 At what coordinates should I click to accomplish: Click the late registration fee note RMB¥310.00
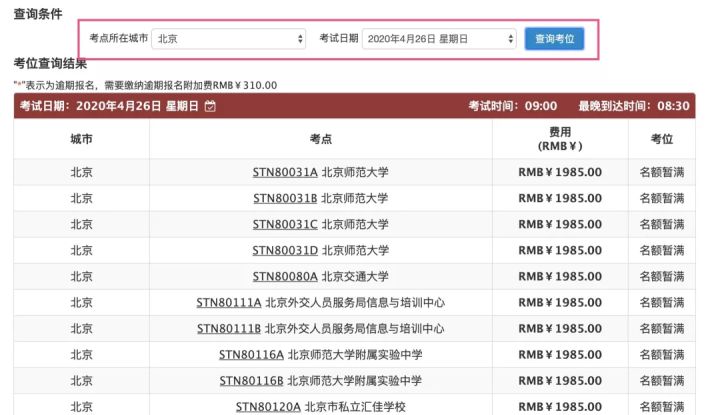pos(145,85)
